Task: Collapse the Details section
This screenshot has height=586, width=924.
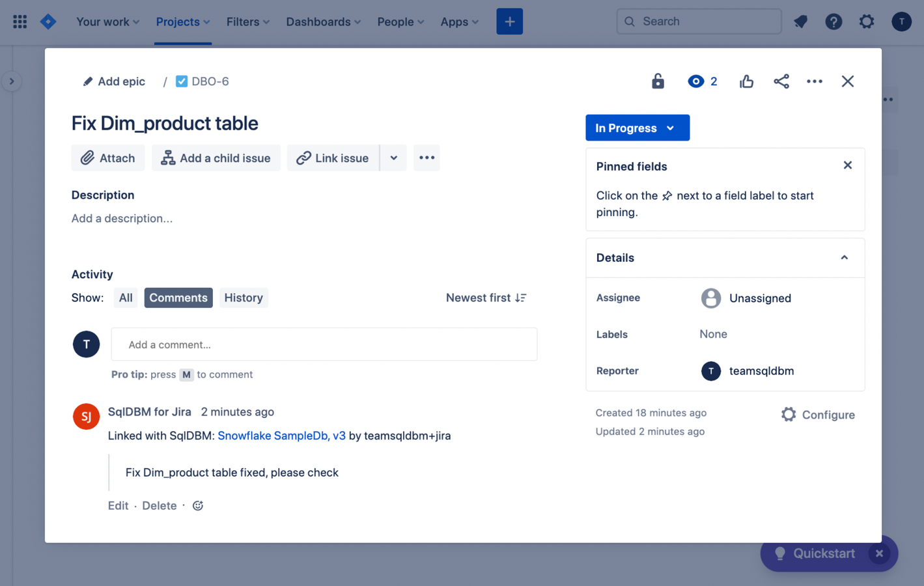Action: pos(844,258)
